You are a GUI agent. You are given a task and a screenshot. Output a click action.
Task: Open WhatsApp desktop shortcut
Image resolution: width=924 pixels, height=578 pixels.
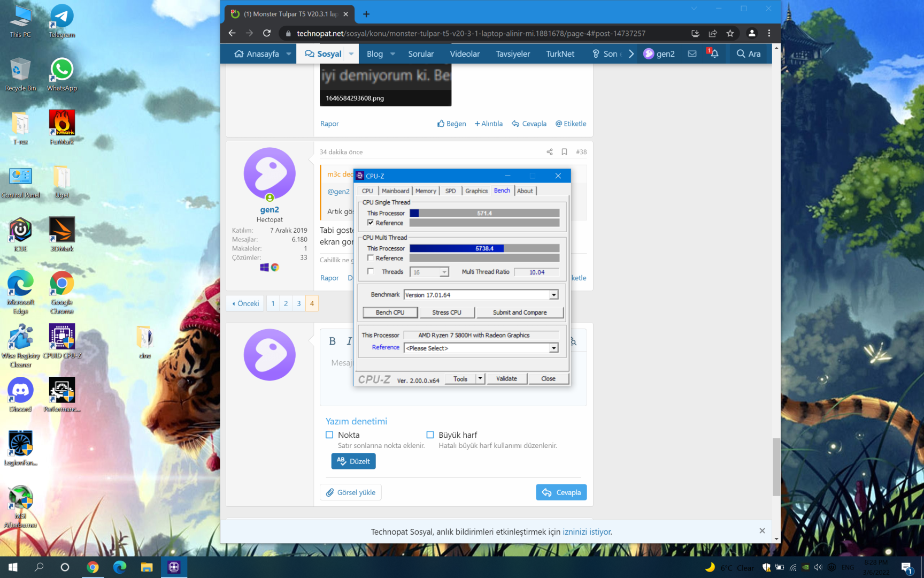[62, 75]
